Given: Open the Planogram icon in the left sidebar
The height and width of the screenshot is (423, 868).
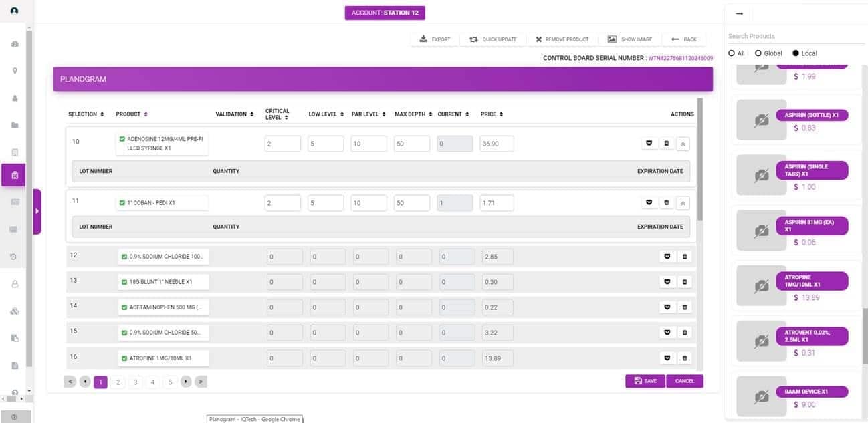Looking at the screenshot, I should point(15,174).
